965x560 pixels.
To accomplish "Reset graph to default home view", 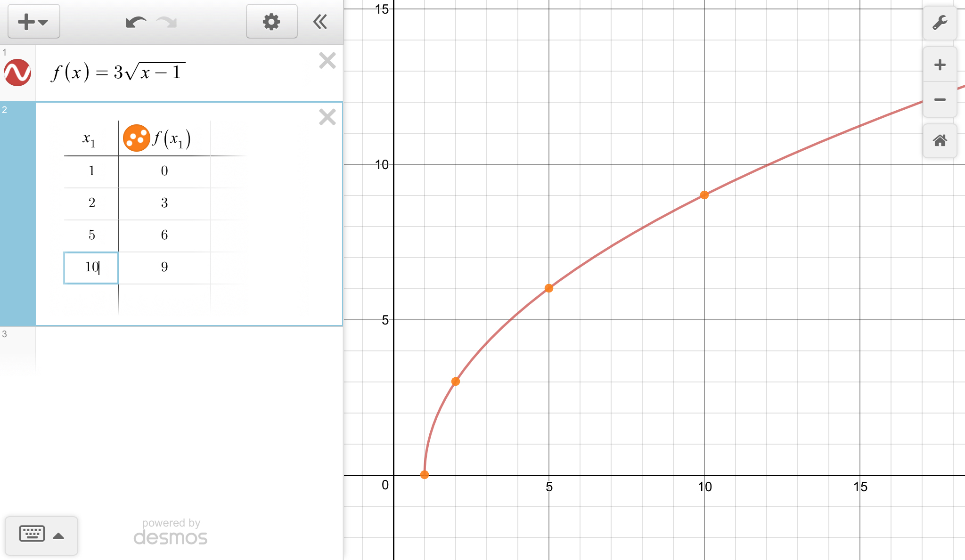I will pyautogui.click(x=940, y=140).
